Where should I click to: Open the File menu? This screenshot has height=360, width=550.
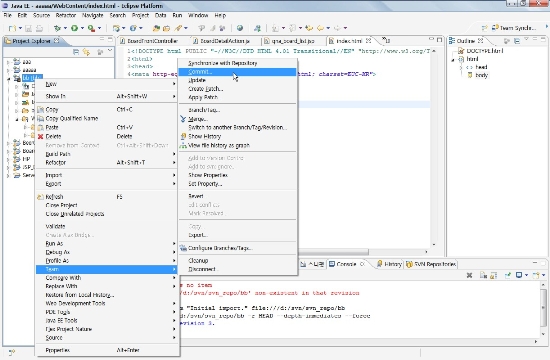pos(8,15)
